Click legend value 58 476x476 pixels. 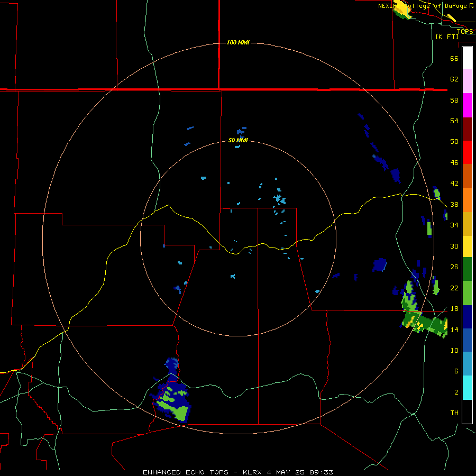pos(454,100)
